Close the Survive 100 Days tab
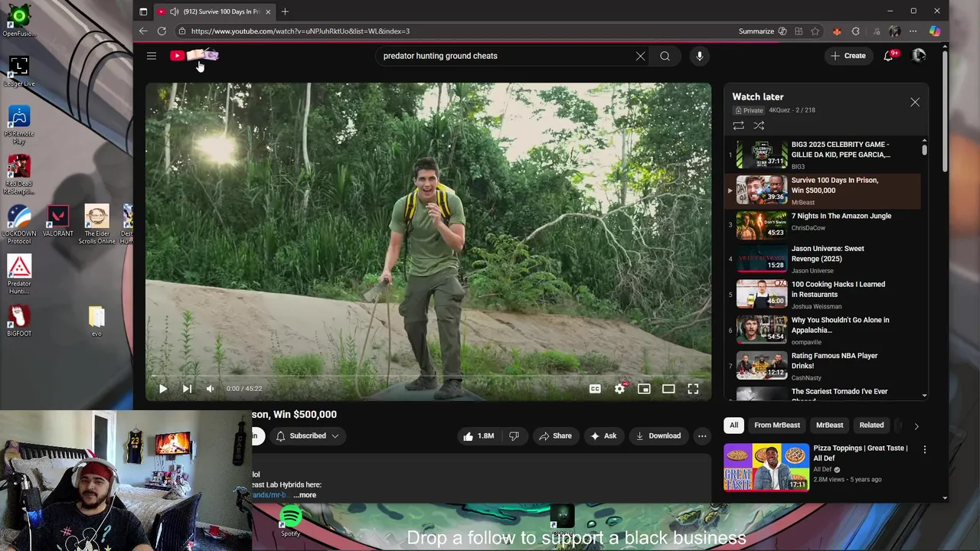 point(268,11)
